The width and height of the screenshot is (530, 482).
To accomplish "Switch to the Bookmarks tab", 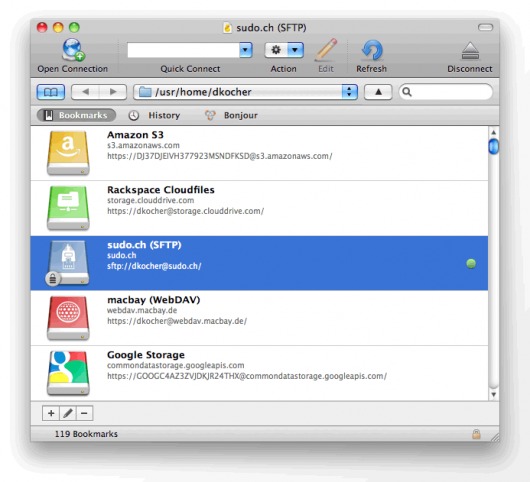I will coord(76,115).
